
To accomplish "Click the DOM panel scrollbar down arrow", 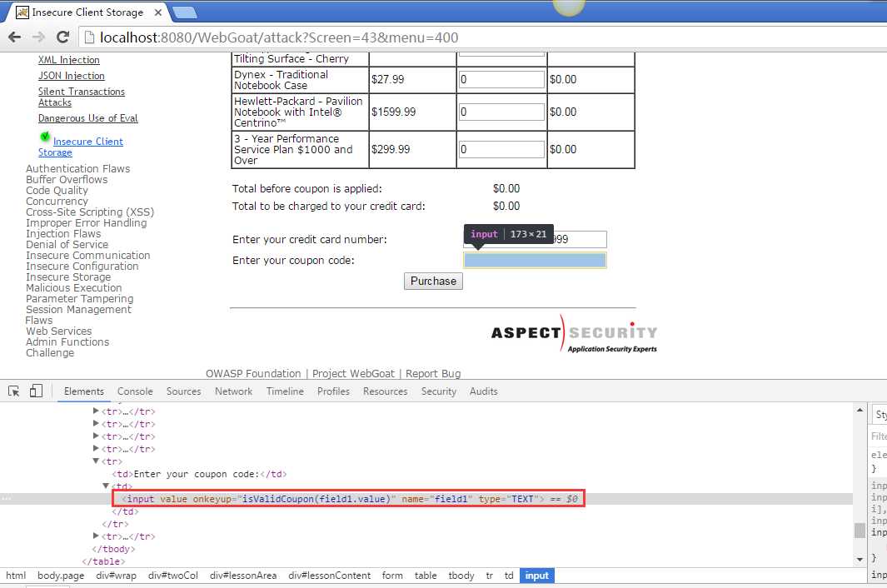I will click(860, 559).
